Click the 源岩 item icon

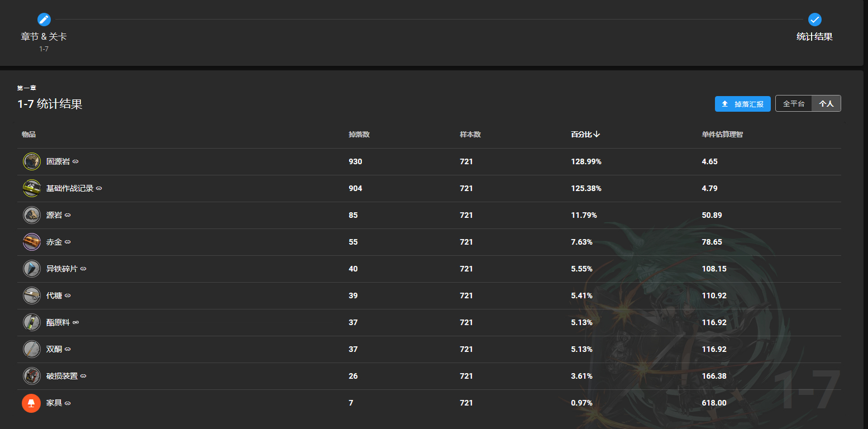31,215
